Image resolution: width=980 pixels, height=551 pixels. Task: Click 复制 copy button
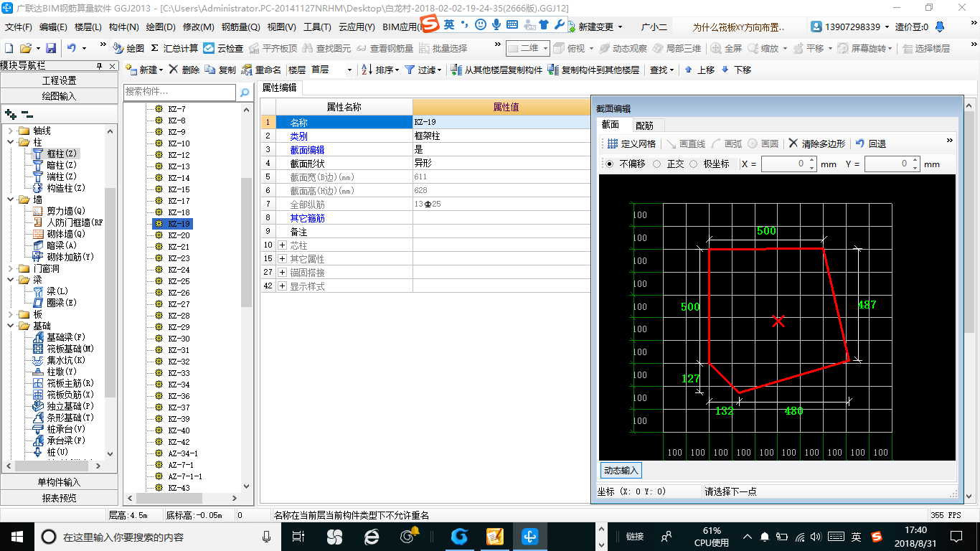click(220, 70)
